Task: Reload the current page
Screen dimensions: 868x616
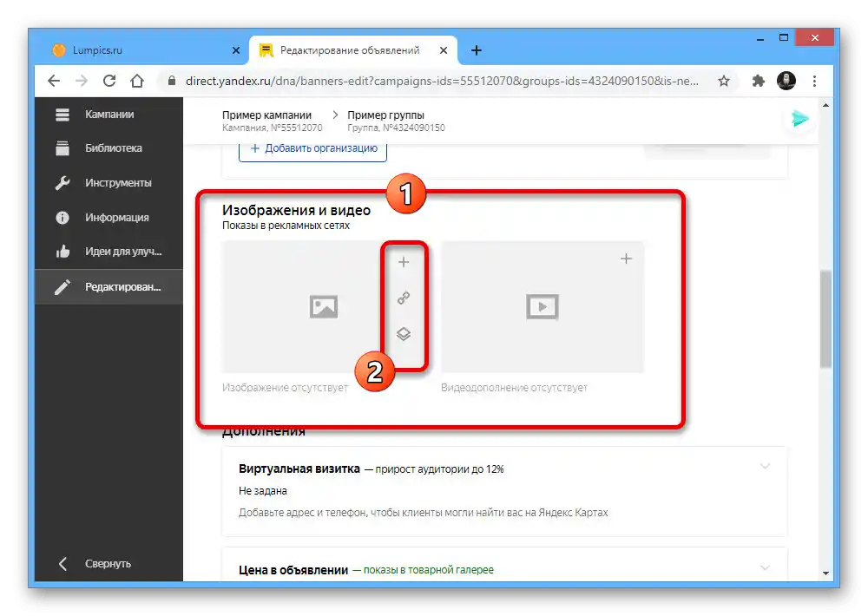Action: [109, 81]
